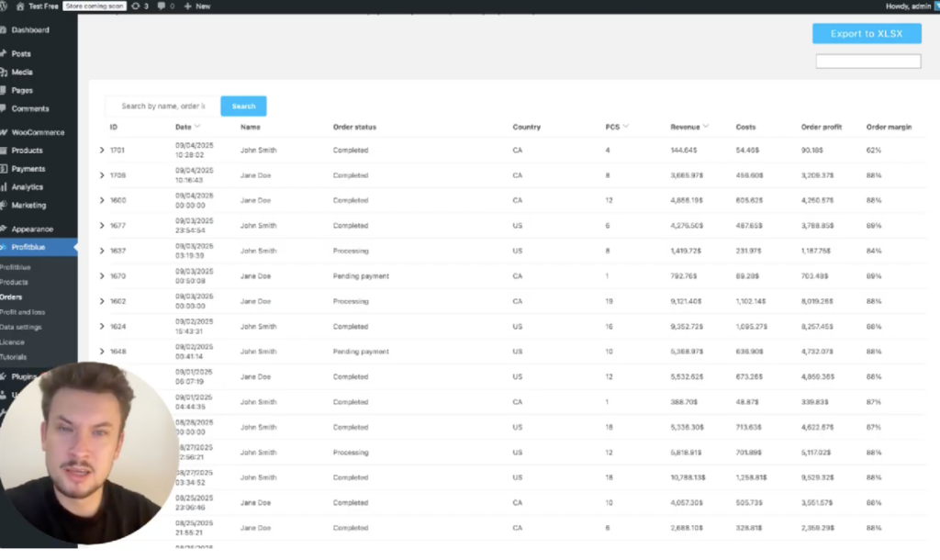Open the Test Free site home icon
Viewport: 940px width, 560px height.
pos(20,6)
